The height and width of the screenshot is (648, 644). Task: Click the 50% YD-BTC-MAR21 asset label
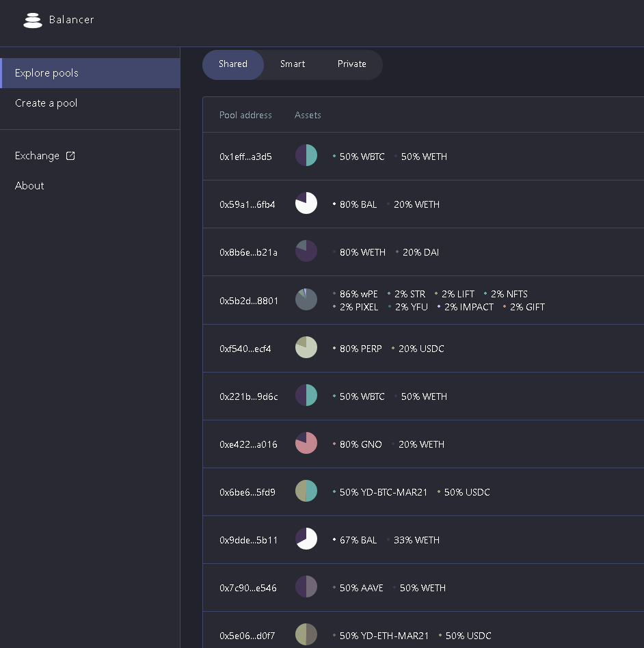[x=384, y=493]
